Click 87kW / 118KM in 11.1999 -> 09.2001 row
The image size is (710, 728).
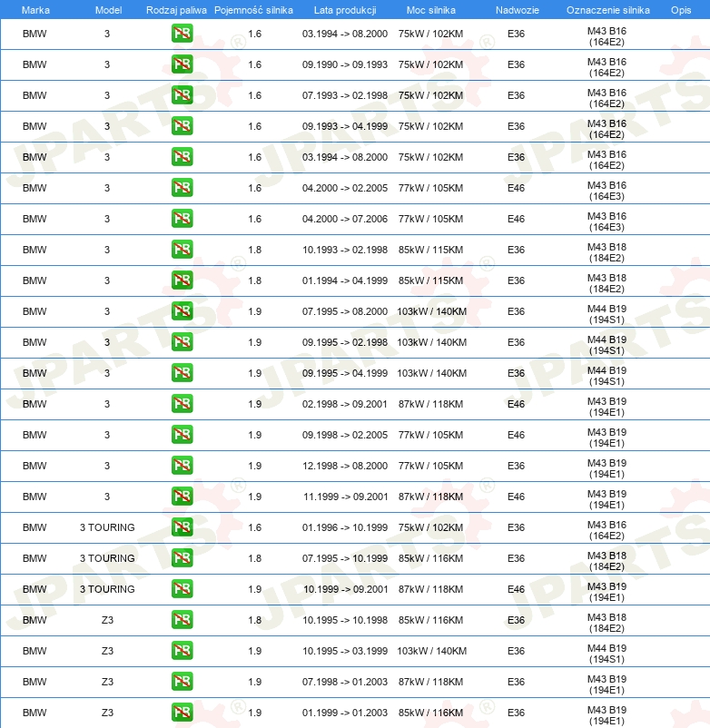click(430, 497)
